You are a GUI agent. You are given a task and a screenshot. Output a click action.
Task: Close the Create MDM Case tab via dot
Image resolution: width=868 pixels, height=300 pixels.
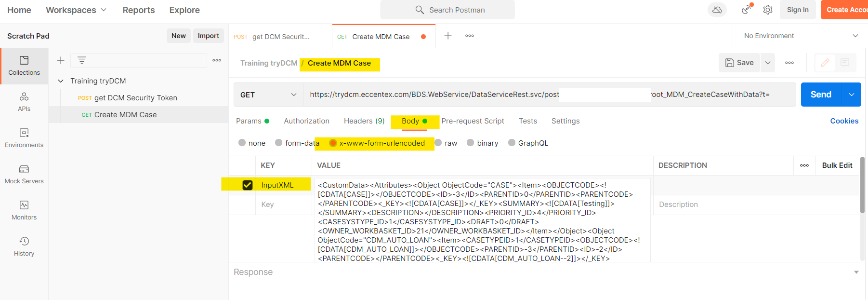tap(423, 37)
